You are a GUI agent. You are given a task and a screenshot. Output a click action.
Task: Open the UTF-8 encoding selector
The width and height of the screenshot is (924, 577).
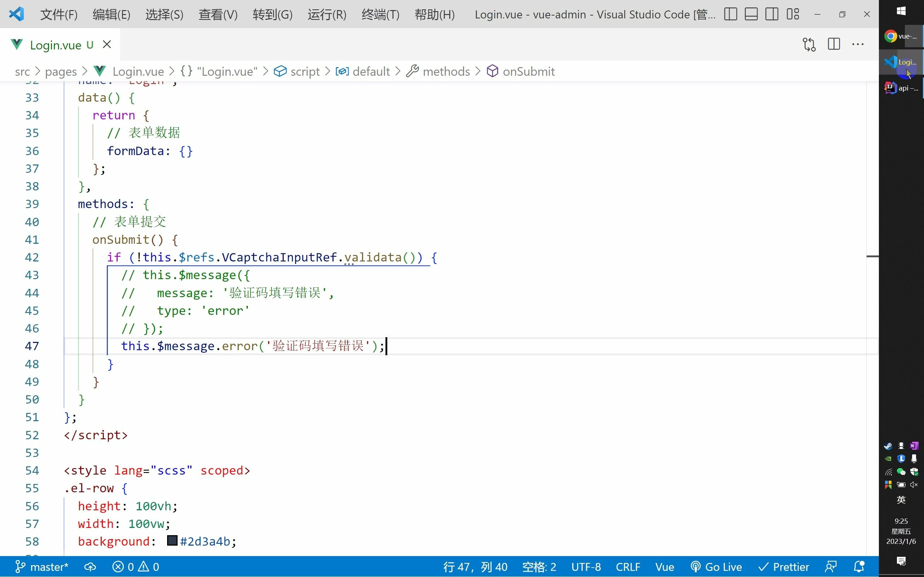click(586, 566)
